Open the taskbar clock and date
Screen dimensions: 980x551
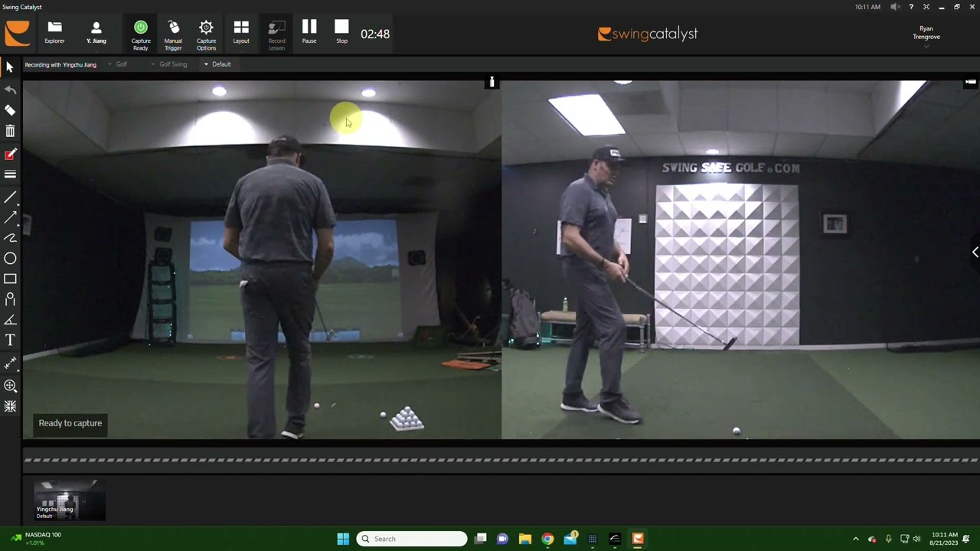click(x=945, y=539)
